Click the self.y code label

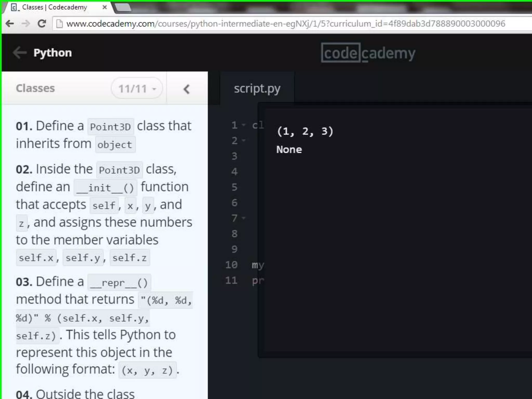point(83,258)
